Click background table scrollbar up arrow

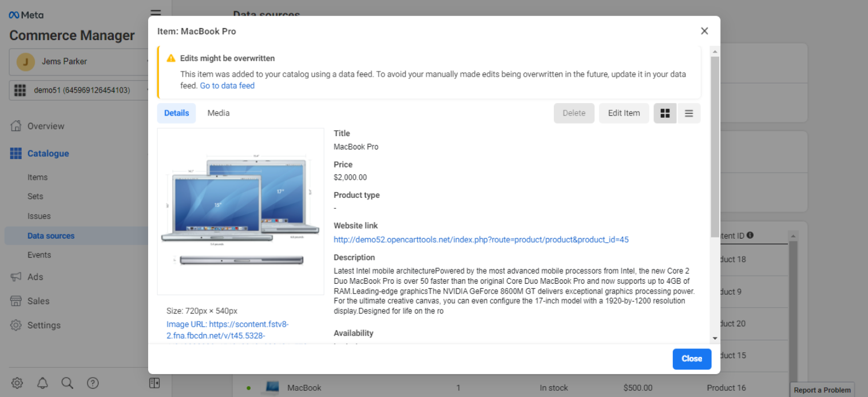[793, 235]
